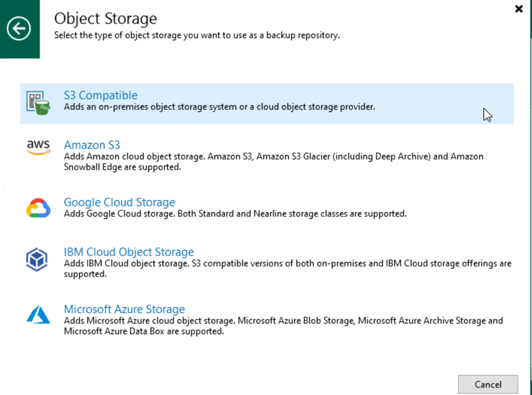Pick the IBM Cloud Object Storage link
532x395 pixels.
[x=129, y=252]
